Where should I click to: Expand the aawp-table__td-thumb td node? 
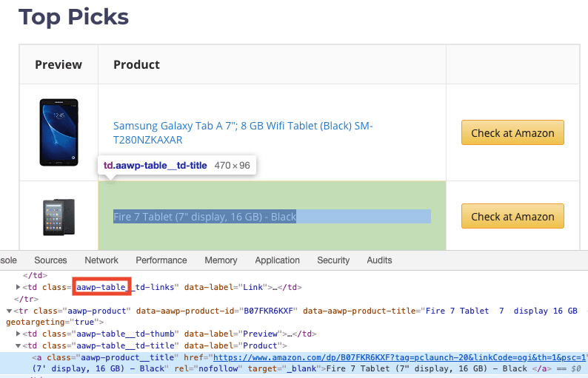pyautogui.click(x=19, y=334)
